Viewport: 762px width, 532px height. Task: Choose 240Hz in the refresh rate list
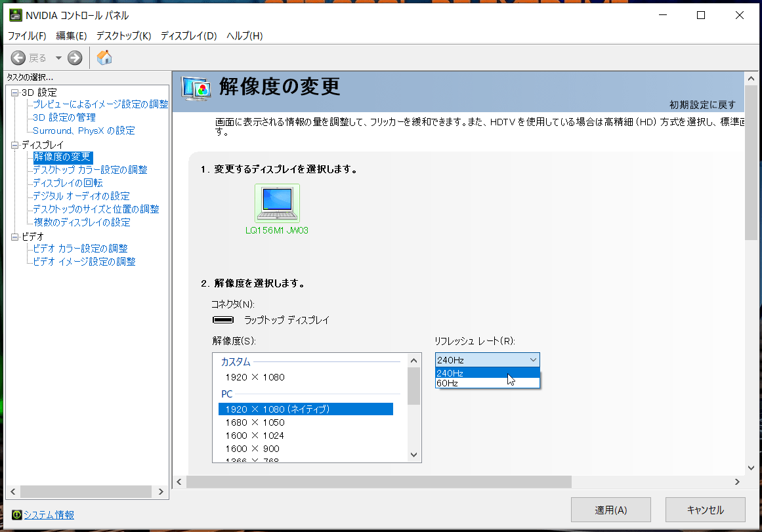pyautogui.click(x=488, y=373)
